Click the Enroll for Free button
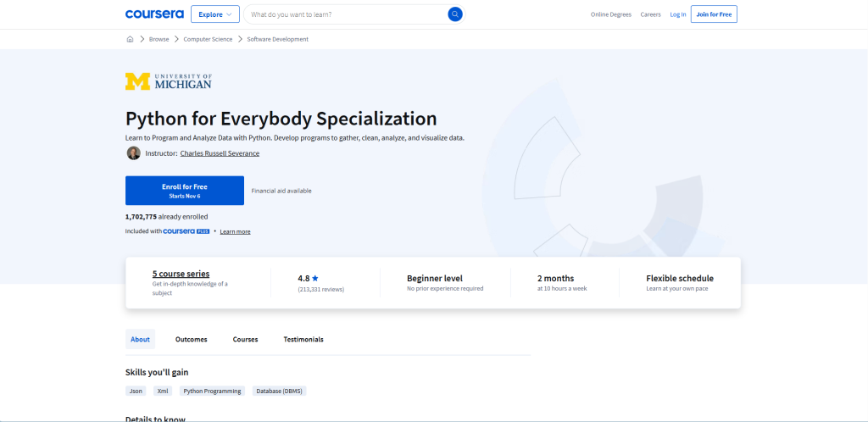The width and height of the screenshot is (868, 422). click(184, 191)
